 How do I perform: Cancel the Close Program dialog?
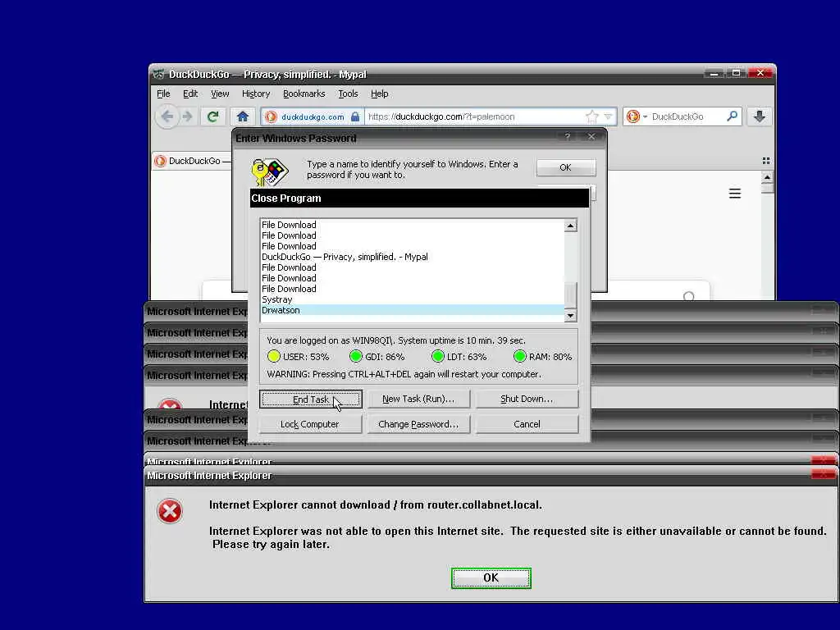pos(527,424)
